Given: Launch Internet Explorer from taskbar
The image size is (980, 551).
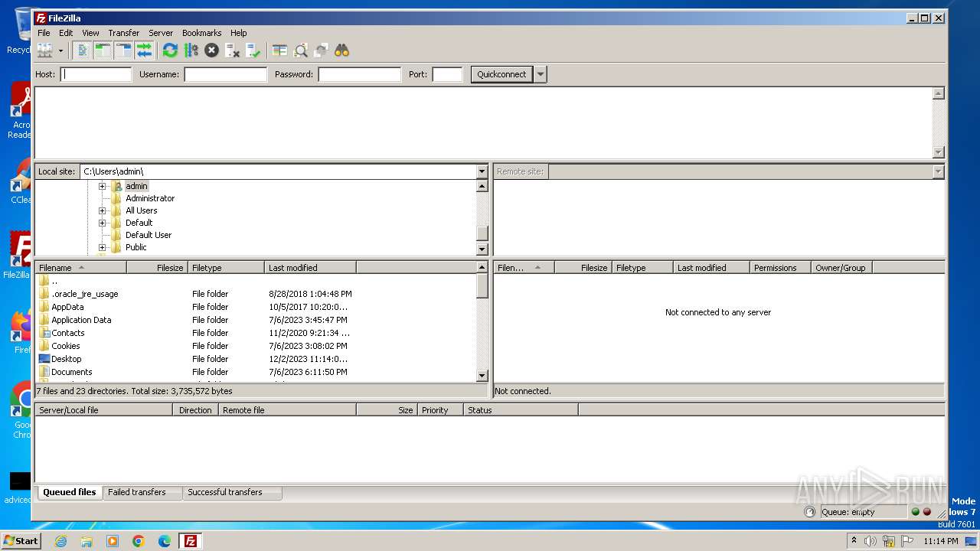Looking at the screenshot, I should pos(60,541).
